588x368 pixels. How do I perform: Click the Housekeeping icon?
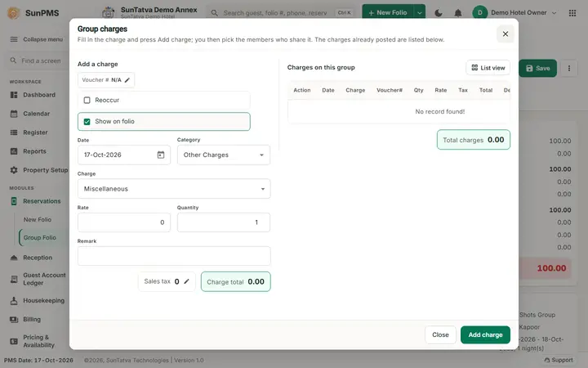coord(14,300)
